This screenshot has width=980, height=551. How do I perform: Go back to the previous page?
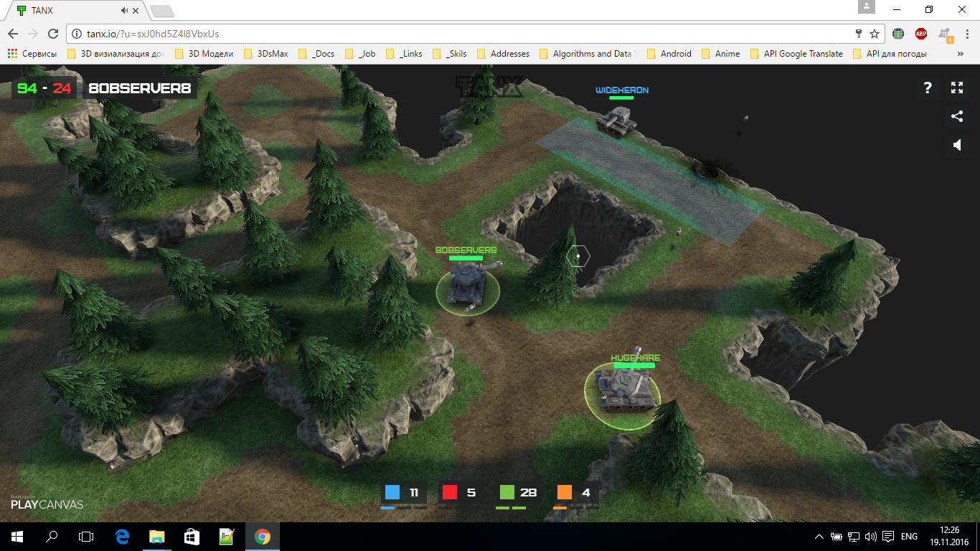12,34
